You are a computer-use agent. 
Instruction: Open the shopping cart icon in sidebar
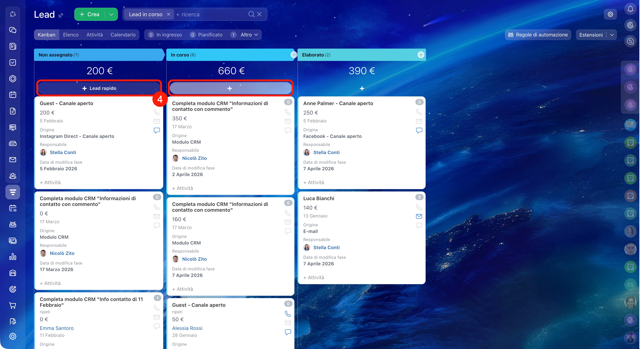(13, 305)
